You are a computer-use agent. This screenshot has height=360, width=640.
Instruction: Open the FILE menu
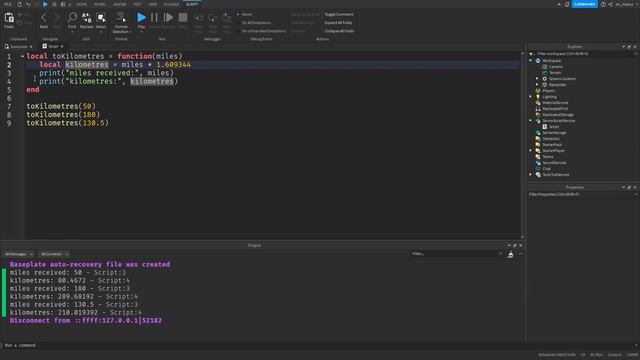[x=8, y=4]
